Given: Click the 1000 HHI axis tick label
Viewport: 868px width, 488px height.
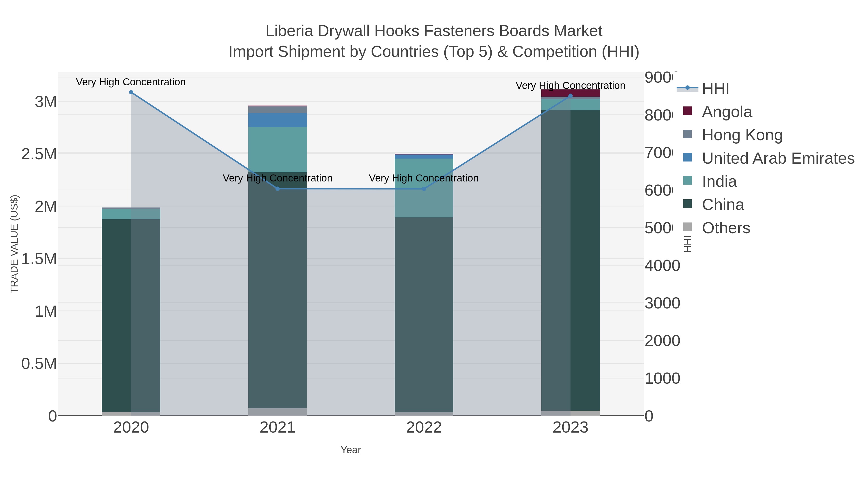Looking at the screenshot, I should (663, 379).
